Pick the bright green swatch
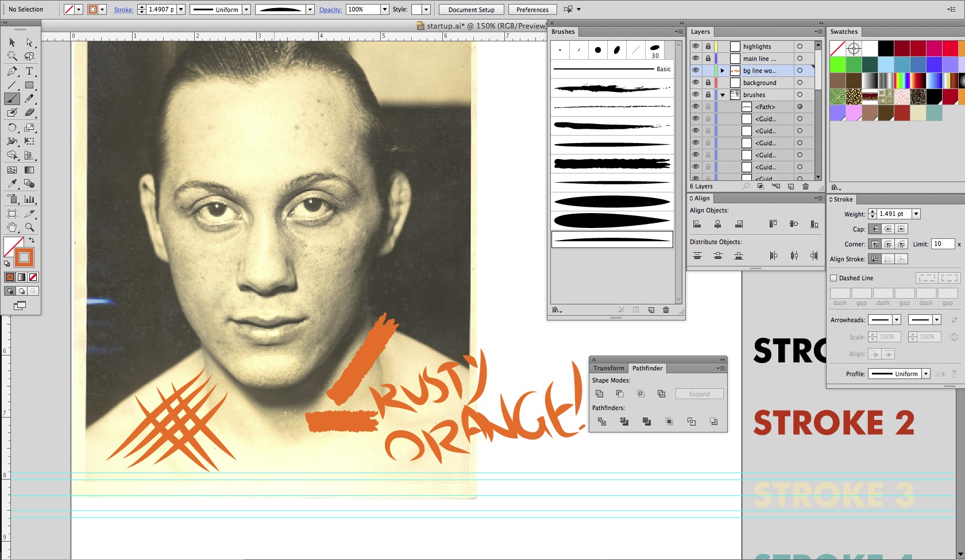 [837, 64]
